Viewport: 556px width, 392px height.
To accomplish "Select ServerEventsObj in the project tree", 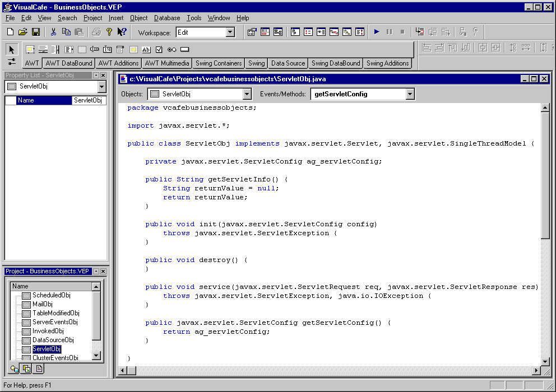I will click(x=55, y=322).
